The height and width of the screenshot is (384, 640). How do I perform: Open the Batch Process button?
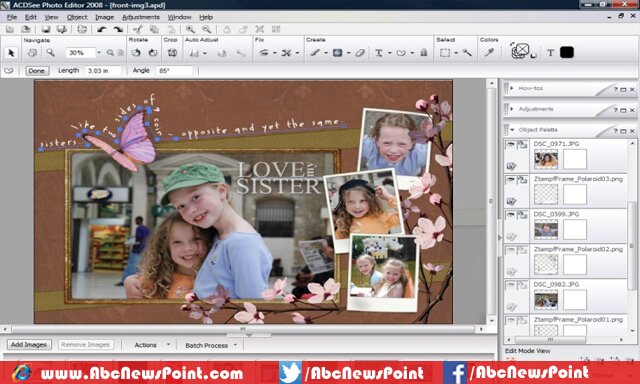pyautogui.click(x=210, y=345)
